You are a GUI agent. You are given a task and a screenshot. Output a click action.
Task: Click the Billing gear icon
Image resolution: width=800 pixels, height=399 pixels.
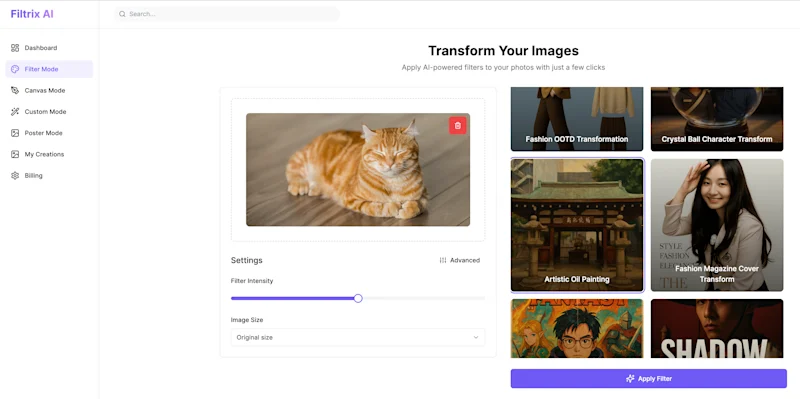pos(15,176)
